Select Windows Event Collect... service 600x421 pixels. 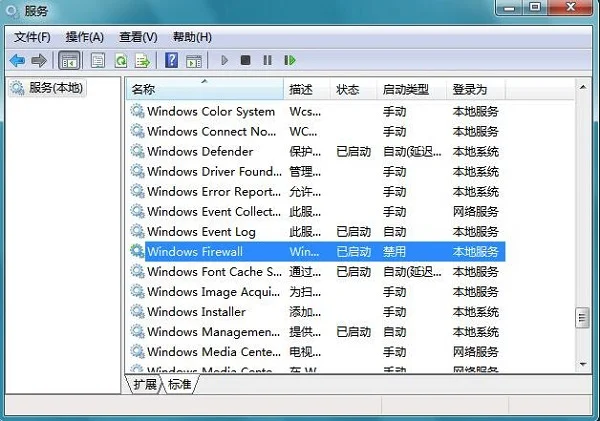pos(214,211)
